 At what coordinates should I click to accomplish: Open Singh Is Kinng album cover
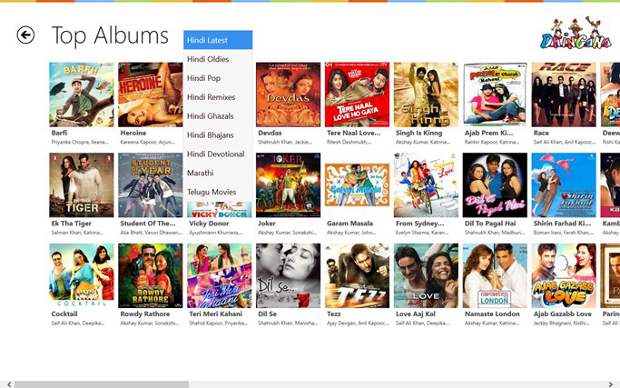point(426,95)
